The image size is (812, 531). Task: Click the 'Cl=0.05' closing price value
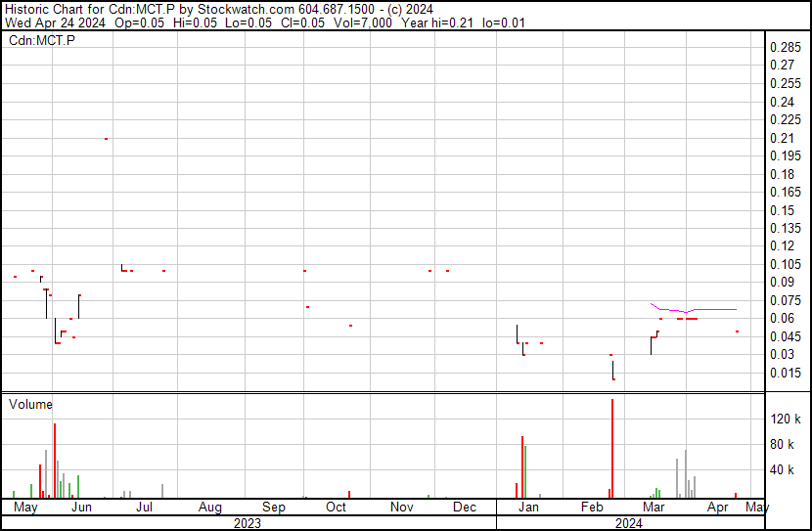[x=302, y=22]
